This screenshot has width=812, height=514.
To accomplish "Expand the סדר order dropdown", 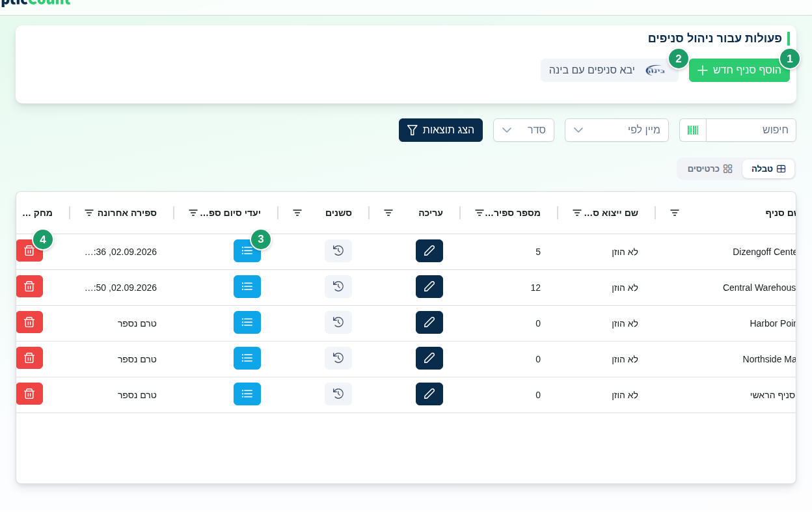I will 524,130.
